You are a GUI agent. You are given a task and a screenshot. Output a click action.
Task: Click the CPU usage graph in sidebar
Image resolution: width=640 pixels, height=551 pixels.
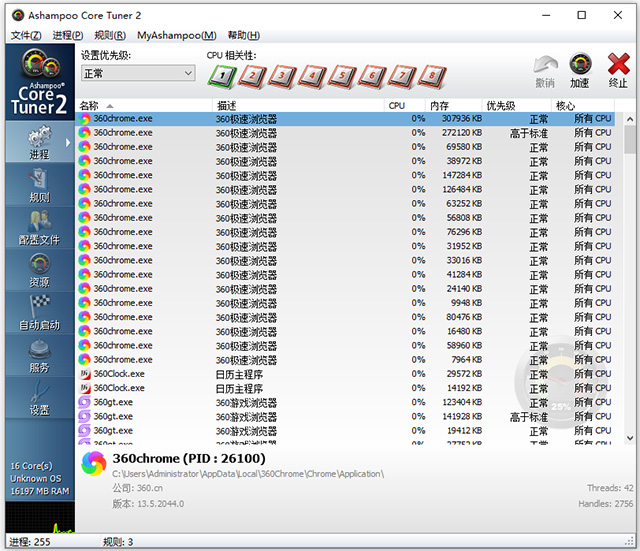pos(40,517)
